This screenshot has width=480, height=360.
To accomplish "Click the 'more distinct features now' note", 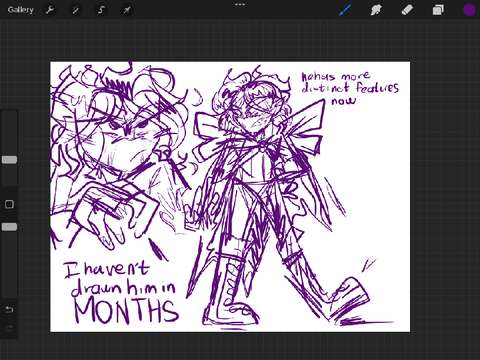I will pos(350,87).
